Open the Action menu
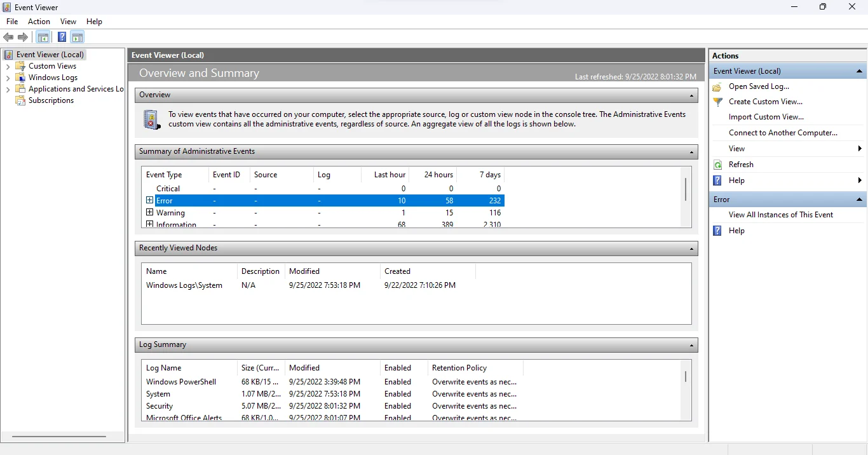This screenshot has height=455, width=868. 39,22
